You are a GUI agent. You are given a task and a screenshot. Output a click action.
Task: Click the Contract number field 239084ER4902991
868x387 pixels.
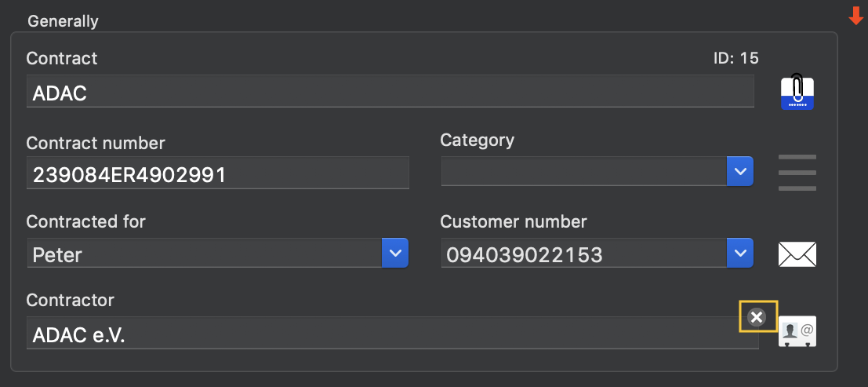click(x=217, y=173)
